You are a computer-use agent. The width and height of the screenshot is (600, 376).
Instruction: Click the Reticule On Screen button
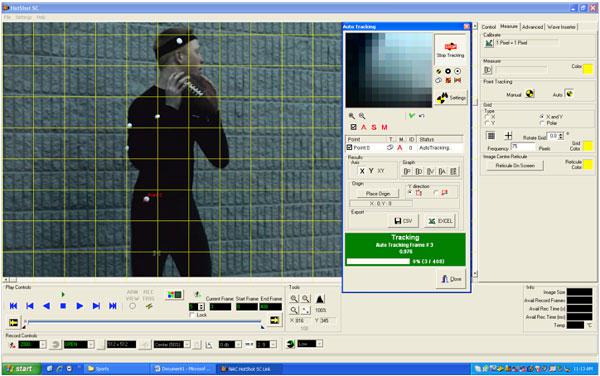tap(515, 166)
